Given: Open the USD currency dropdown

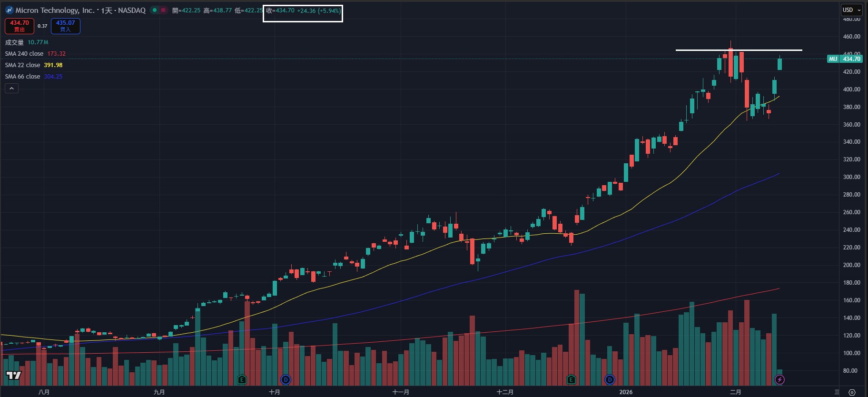Looking at the screenshot, I should 851,10.
